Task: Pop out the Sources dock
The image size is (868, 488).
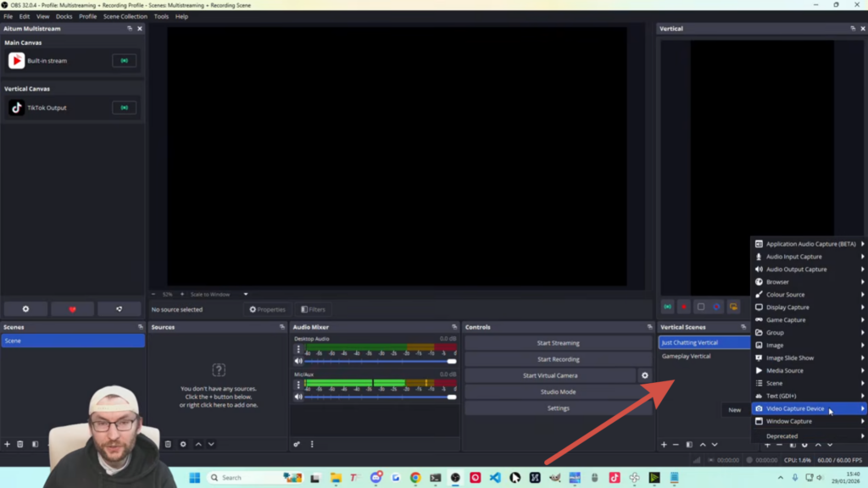Action: point(282,327)
